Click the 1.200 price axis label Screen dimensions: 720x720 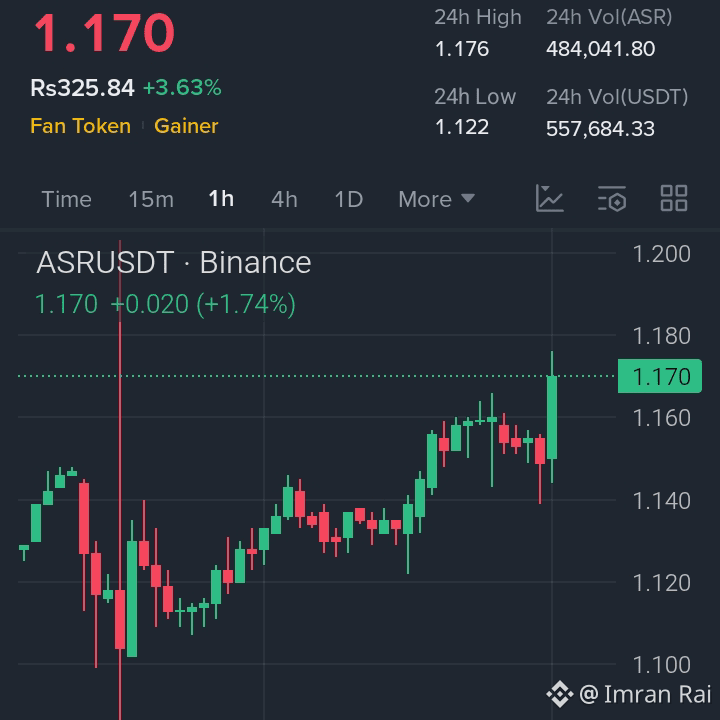pyautogui.click(x=662, y=254)
